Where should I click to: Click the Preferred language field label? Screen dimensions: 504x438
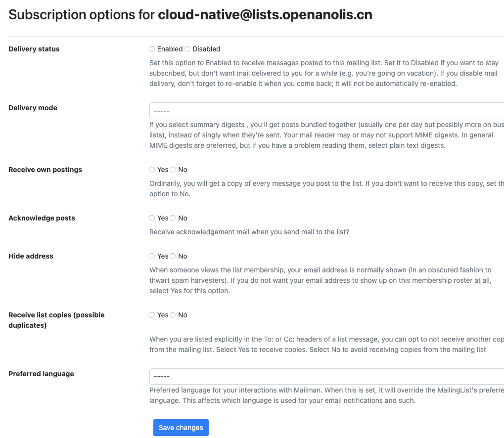click(42, 374)
